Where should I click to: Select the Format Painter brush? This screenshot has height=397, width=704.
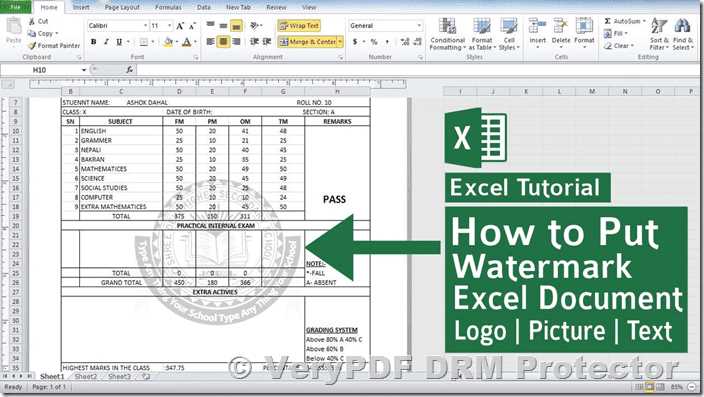(31, 45)
